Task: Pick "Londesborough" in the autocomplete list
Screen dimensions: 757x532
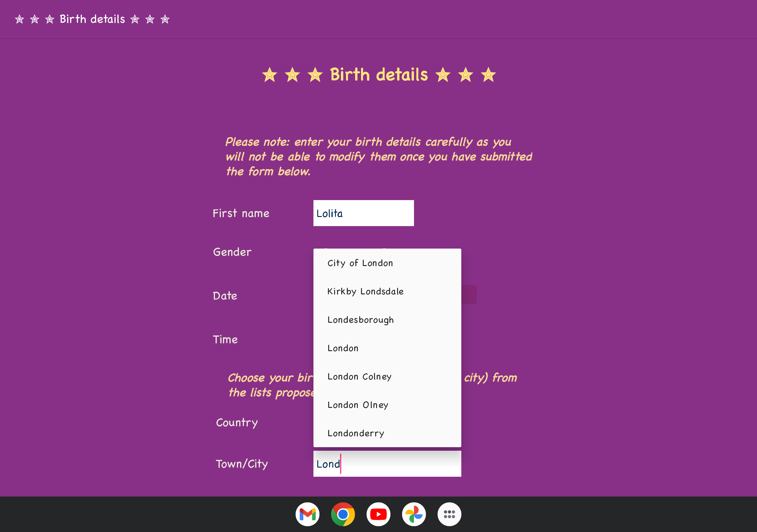Action: point(360,320)
